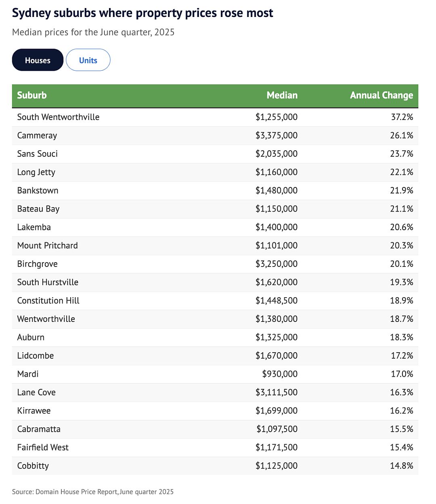This screenshot has height=504, width=436.
Task: Switch to the Units tab
Action: pos(88,60)
